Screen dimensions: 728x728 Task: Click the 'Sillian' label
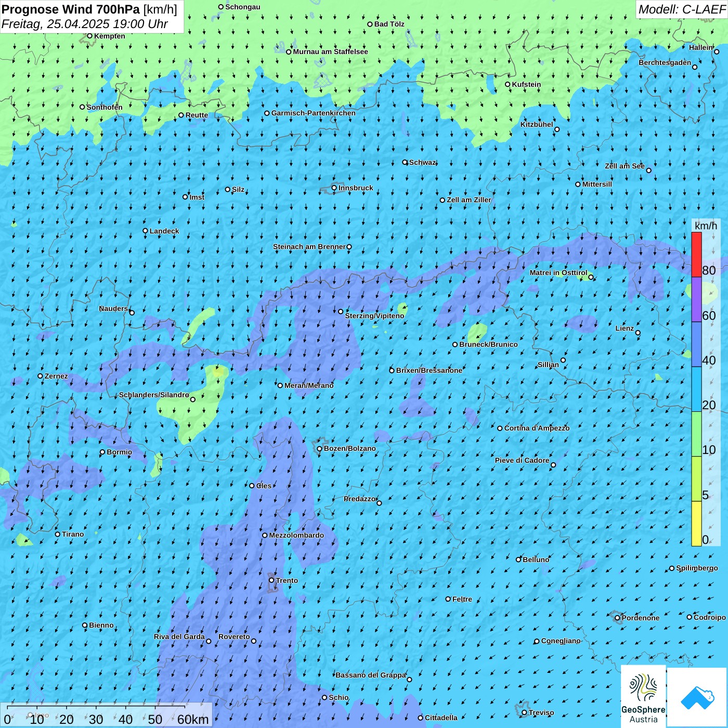pos(548,365)
